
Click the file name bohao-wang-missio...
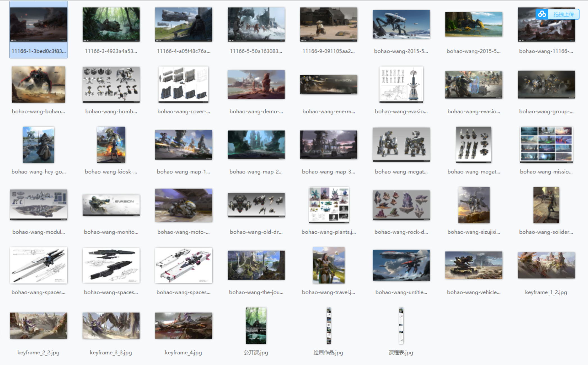pos(546,172)
